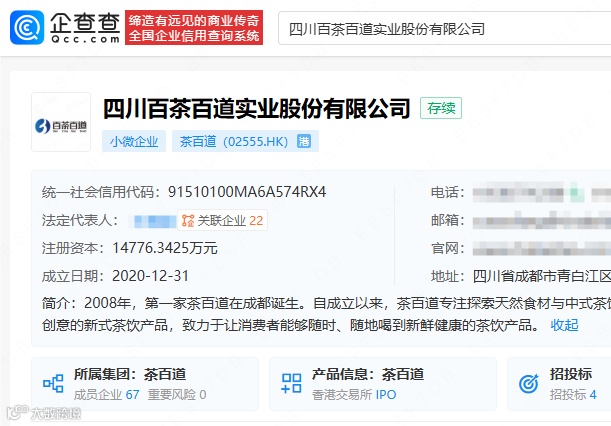View 成员企业 67 member companies
The image size is (611, 426).
[x=106, y=394]
